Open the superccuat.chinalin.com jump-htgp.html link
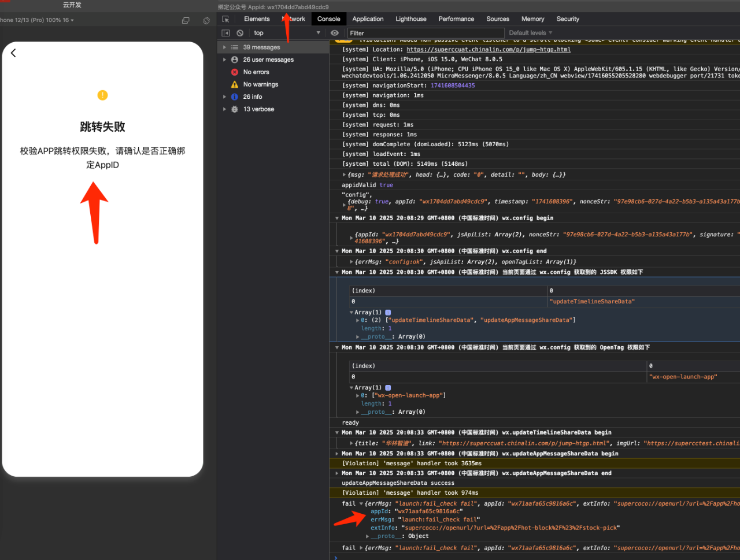 (x=489, y=50)
